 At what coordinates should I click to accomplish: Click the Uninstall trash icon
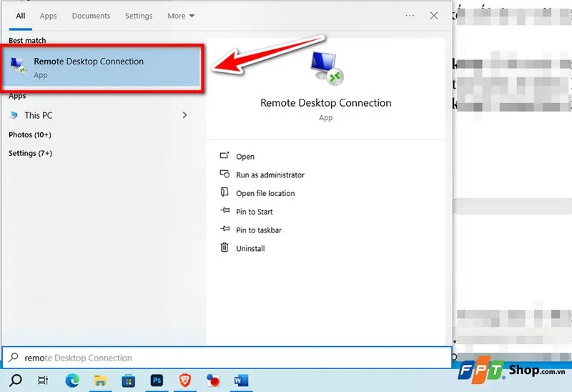tap(225, 247)
